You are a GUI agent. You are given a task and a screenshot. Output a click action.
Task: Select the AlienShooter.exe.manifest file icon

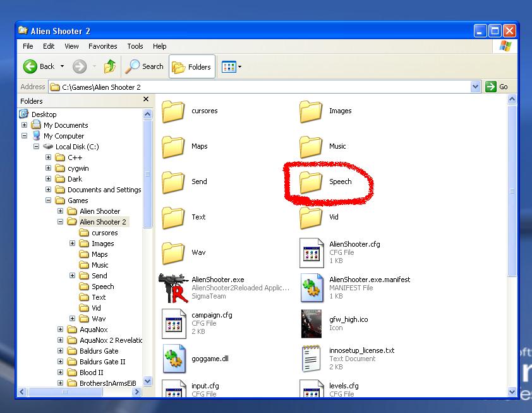pos(311,288)
